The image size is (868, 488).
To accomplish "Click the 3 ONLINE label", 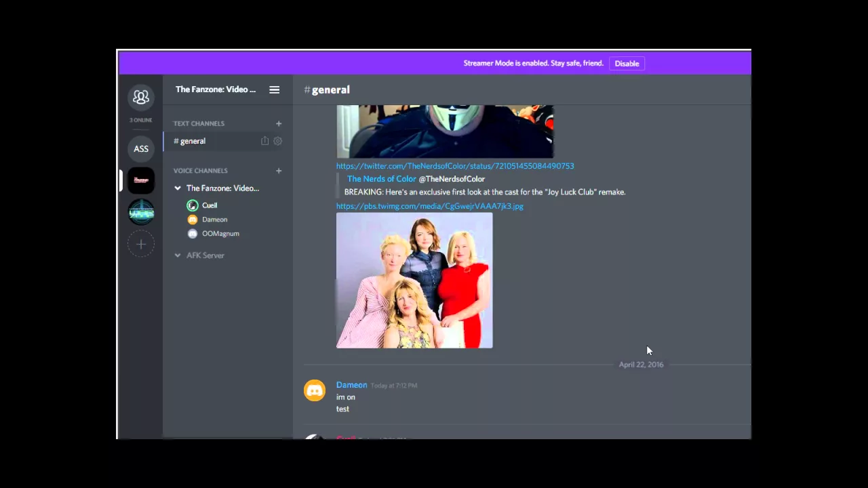I will 141,121.
